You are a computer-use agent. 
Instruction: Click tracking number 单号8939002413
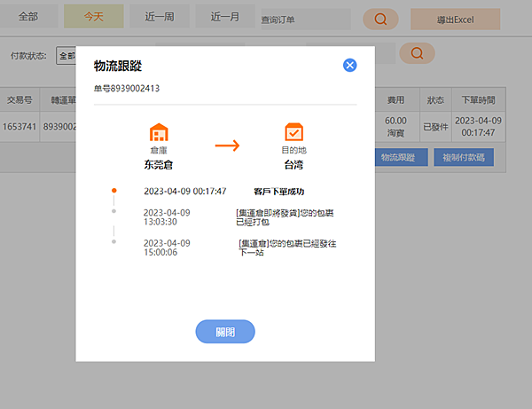[127, 89]
